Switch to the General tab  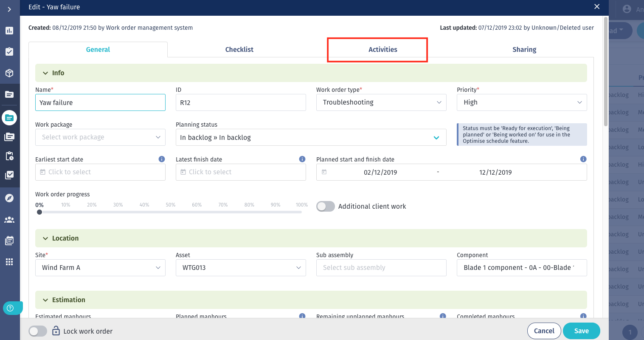(98, 49)
